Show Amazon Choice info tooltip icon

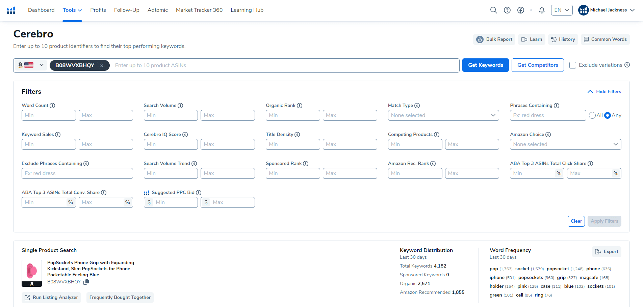(x=548, y=135)
